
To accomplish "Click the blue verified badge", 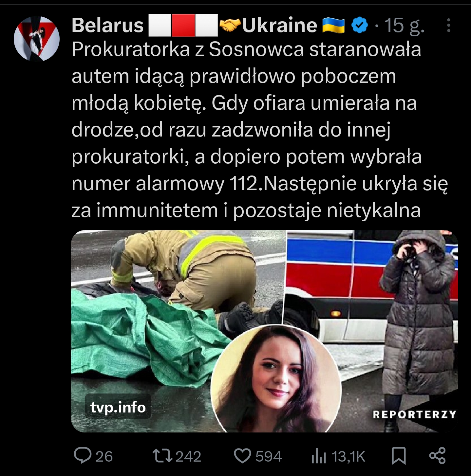I will 360,26.
